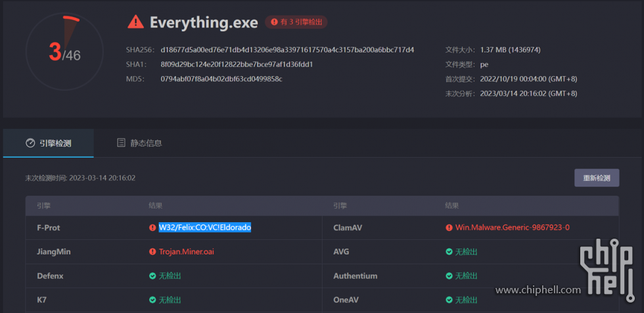This screenshot has width=644, height=313.
Task: Click the file type value 'pe'
Action: tap(484, 65)
